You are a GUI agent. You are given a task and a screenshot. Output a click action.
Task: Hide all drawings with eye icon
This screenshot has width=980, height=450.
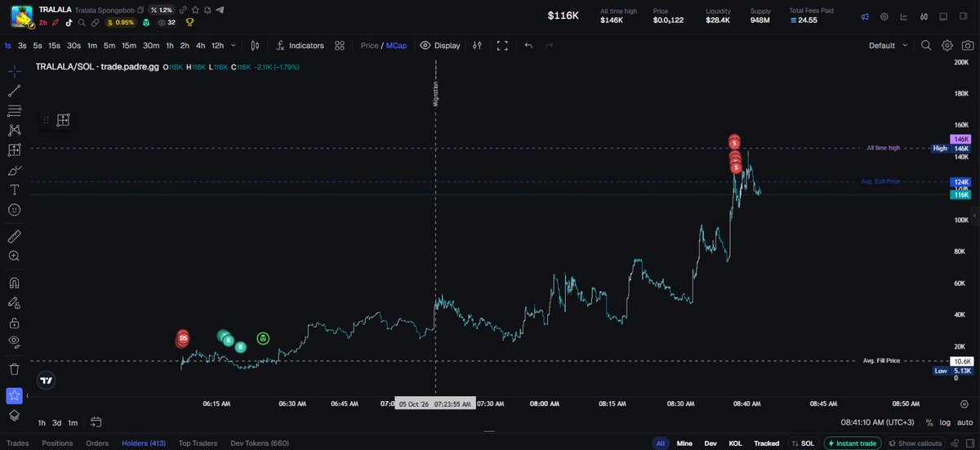pos(14,341)
